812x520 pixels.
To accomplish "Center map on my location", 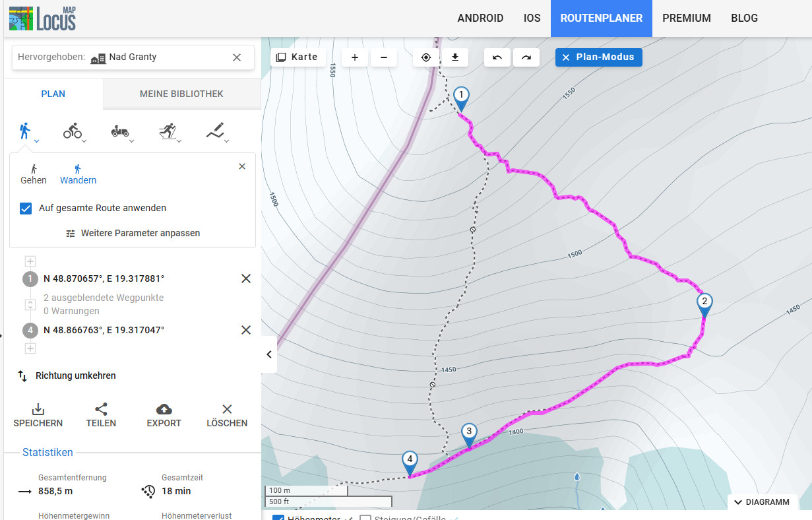I will 426,57.
